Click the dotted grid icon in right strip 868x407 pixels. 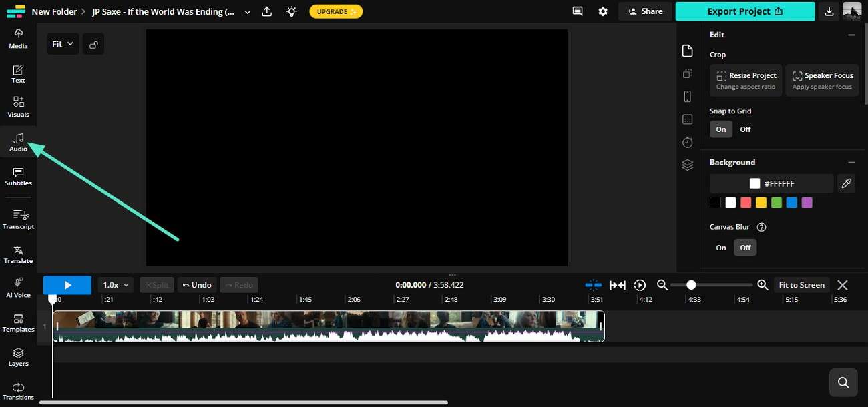(687, 119)
